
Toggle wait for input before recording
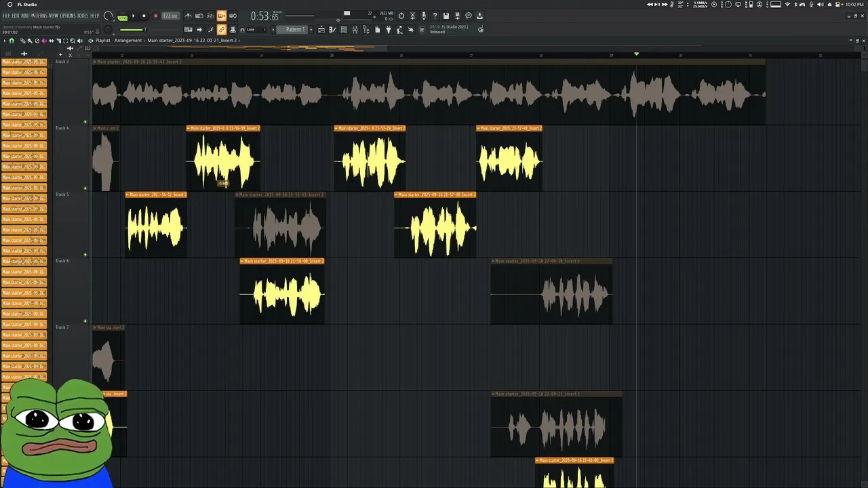click(x=199, y=16)
